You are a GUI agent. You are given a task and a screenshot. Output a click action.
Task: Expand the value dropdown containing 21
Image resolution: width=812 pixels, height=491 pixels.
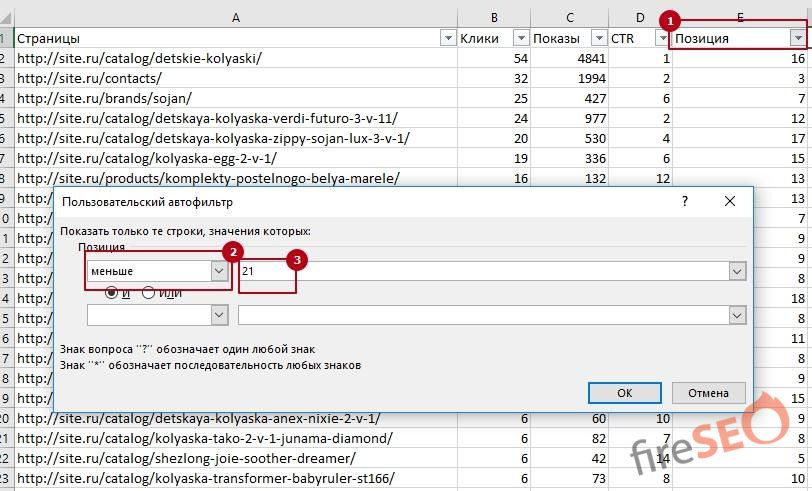tap(737, 271)
